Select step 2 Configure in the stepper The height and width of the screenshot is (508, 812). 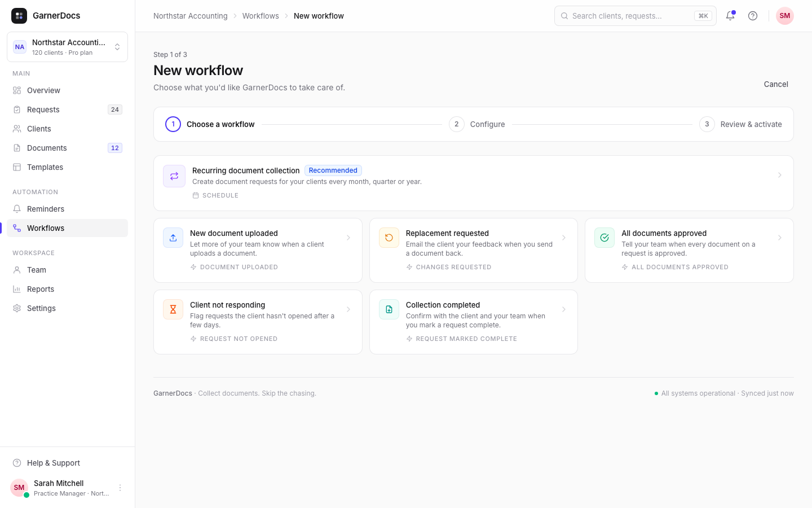(x=477, y=124)
